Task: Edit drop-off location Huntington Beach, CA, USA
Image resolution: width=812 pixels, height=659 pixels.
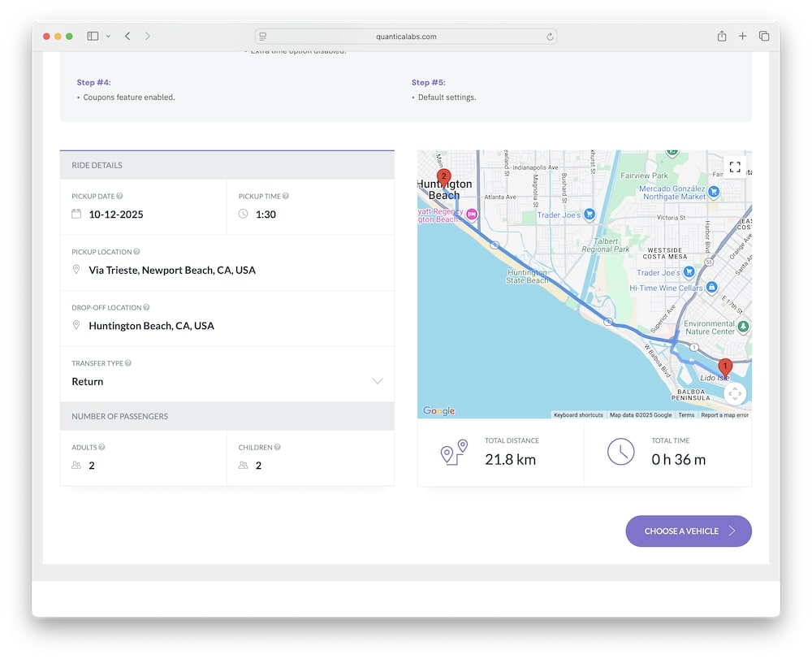Action: pyautogui.click(x=151, y=326)
